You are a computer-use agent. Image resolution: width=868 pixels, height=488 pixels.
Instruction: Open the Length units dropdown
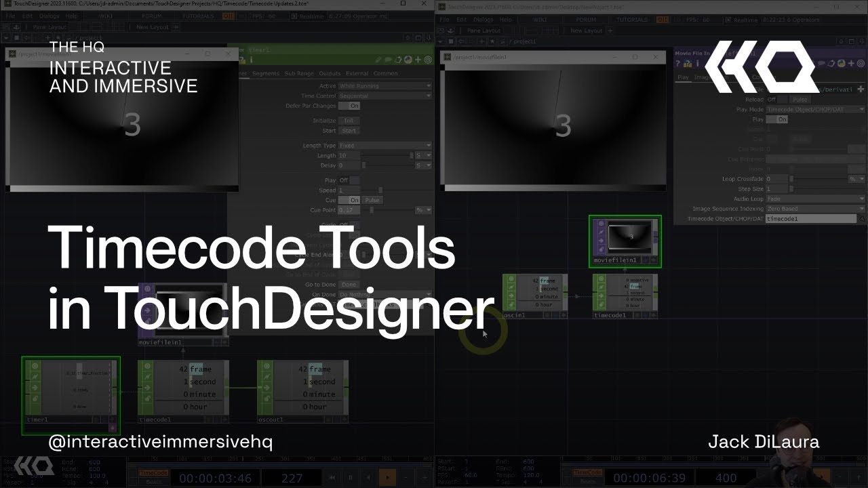click(x=423, y=155)
